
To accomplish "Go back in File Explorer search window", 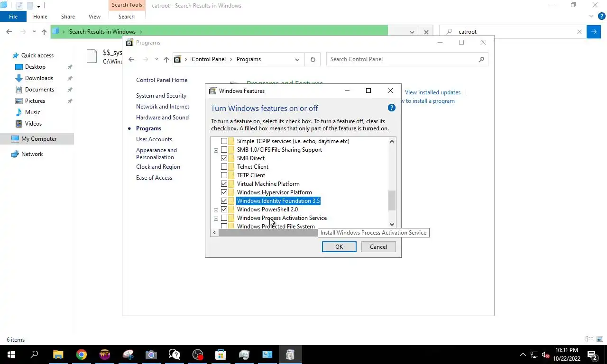I will (9, 32).
